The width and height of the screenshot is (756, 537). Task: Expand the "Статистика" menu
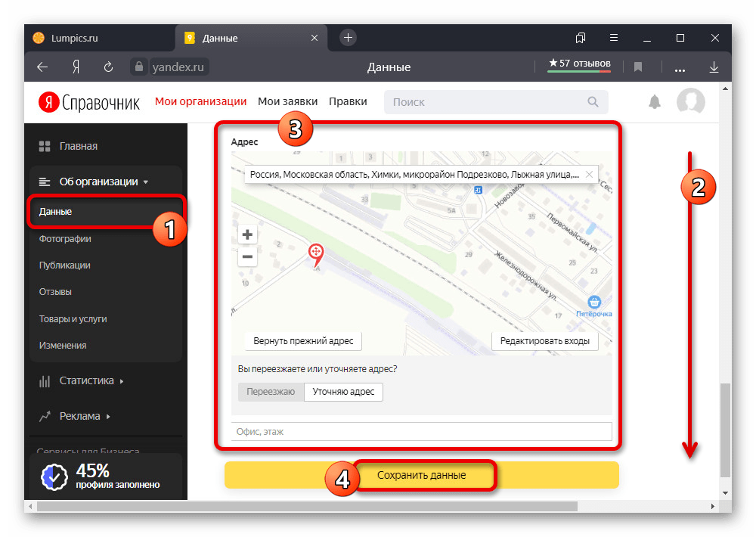click(87, 380)
